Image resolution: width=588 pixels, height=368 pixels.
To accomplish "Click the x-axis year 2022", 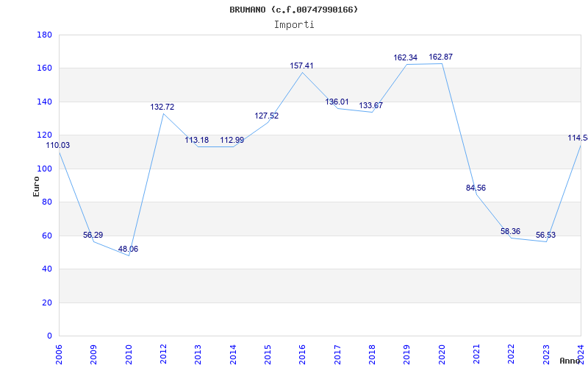I will [511, 355].
